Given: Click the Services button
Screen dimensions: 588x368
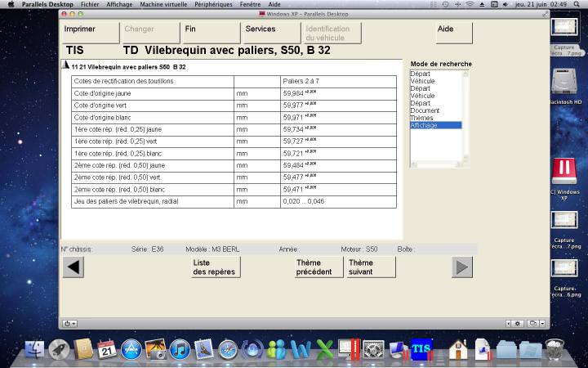Looking at the screenshot, I should point(272,33).
